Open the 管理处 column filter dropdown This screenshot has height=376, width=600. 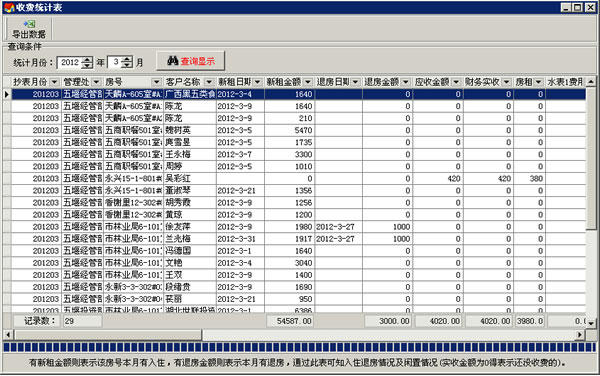96,82
